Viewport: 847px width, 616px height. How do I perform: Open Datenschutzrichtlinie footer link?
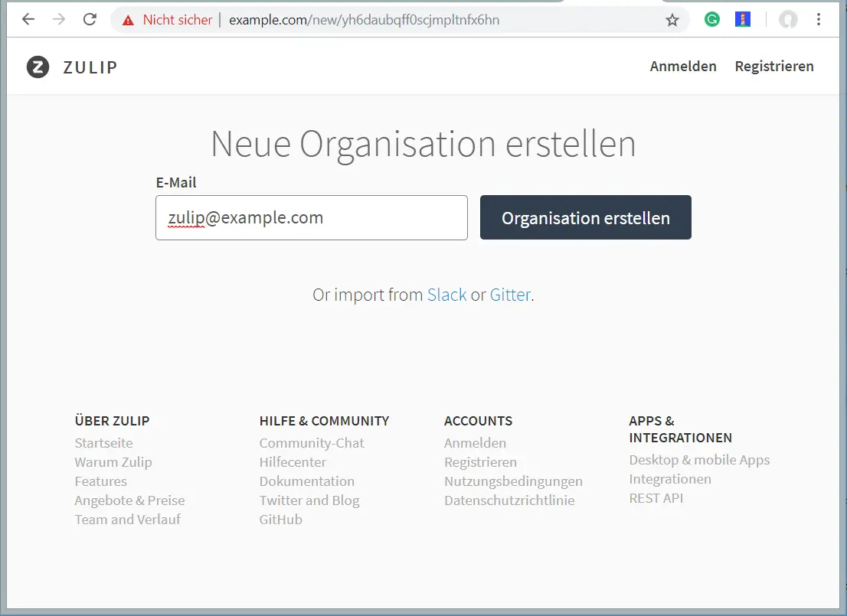coord(509,500)
